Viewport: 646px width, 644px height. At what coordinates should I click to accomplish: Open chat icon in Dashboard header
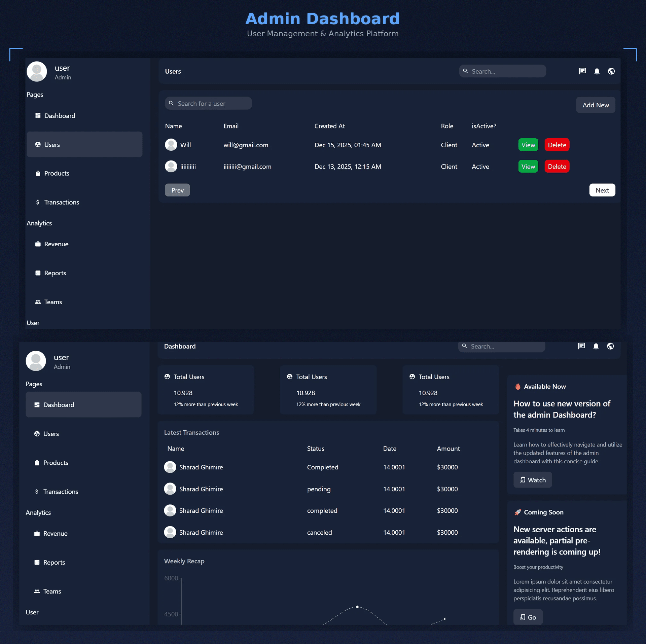[x=581, y=346]
